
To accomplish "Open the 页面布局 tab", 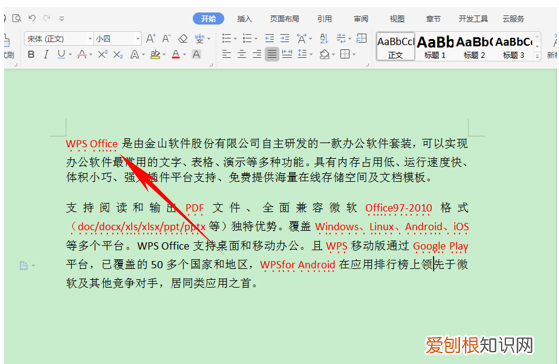I will tap(284, 19).
